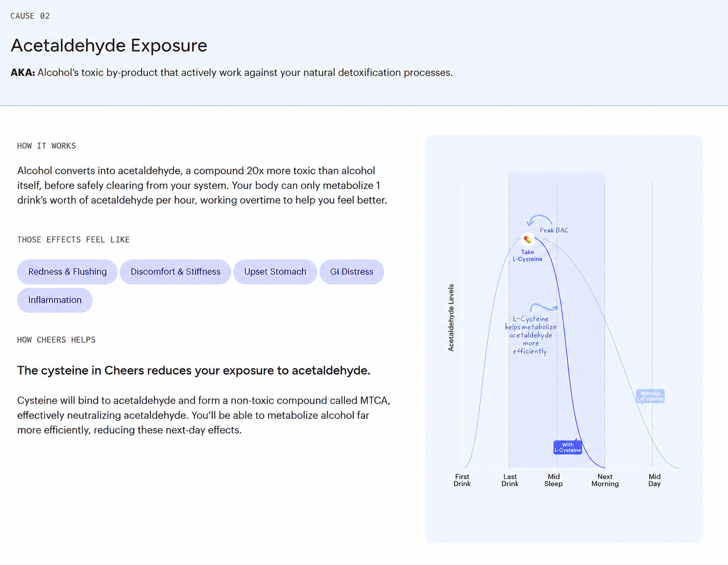Select the Mid Sleep axis label
This screenshot has width=728, height=565.
554,480
